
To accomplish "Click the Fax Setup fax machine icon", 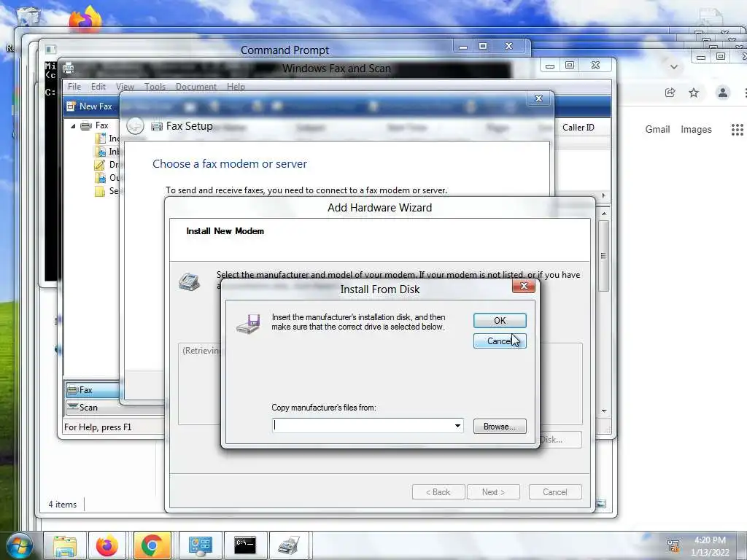I will coord(157,126).
